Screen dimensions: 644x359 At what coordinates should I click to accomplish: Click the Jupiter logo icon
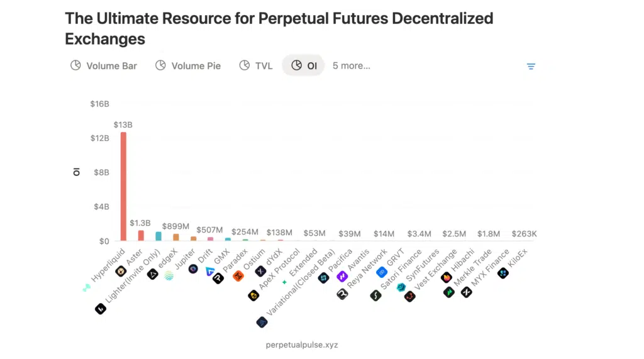(x=169, y=275)
